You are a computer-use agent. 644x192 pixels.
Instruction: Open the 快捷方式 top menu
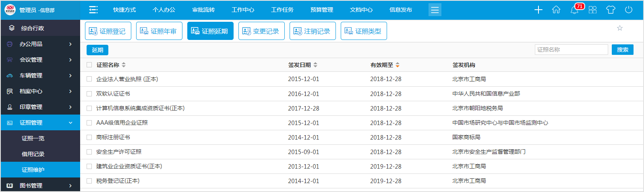(x=124, y=10)
